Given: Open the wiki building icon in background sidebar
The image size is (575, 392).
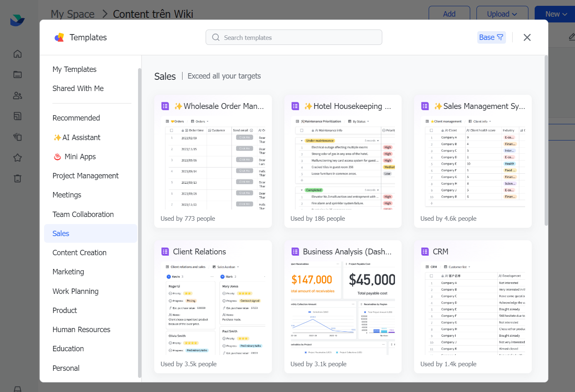Looking at the screenshot, I should tap(17, 116).
